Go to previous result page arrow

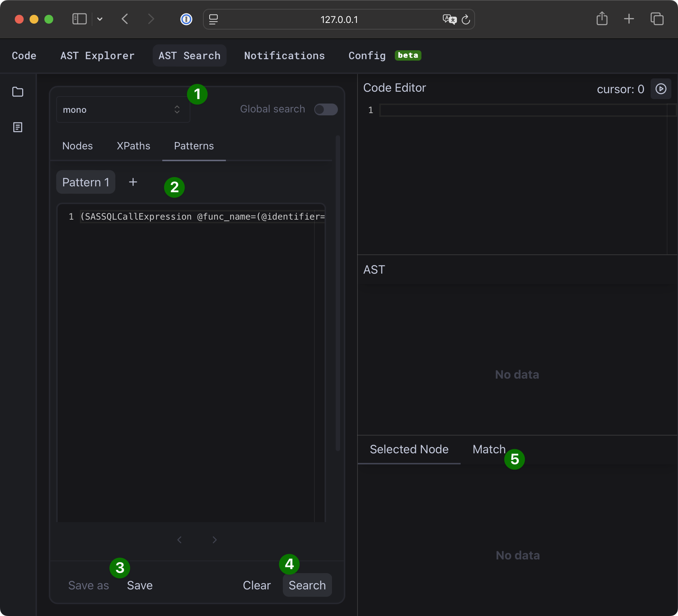tap(179, 540)
